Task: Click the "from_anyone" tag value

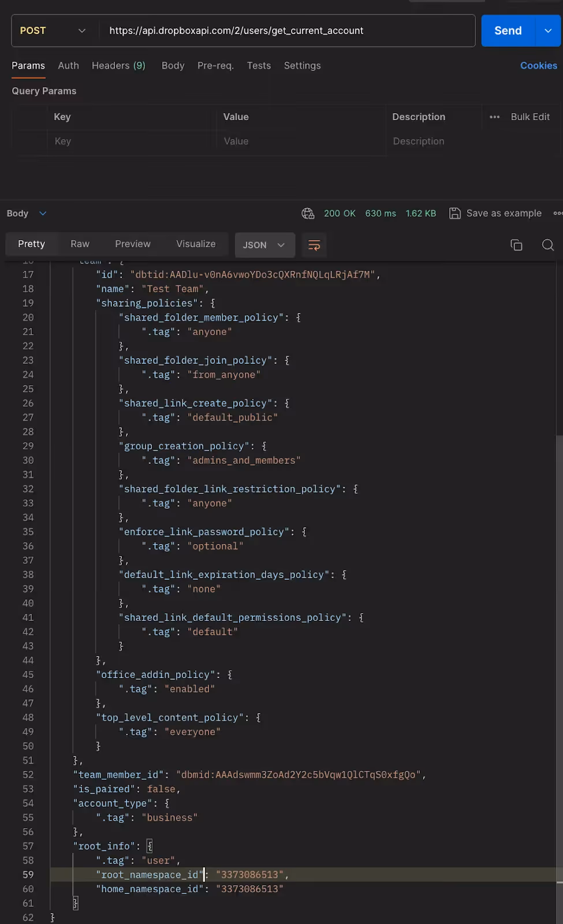Action: tap(223, 375)
